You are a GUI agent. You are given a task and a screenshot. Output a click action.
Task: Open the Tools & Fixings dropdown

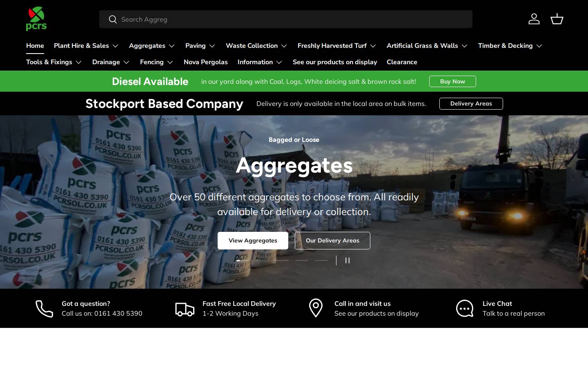54,62
